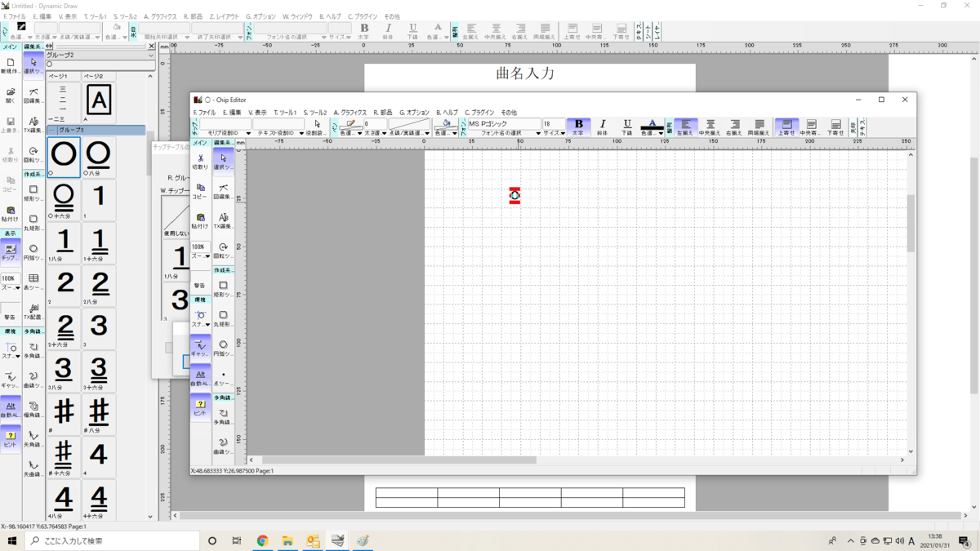Open font size dropdown in Chip Editor
The height and width of the screenshot is (551, 980).
(562, 133)
